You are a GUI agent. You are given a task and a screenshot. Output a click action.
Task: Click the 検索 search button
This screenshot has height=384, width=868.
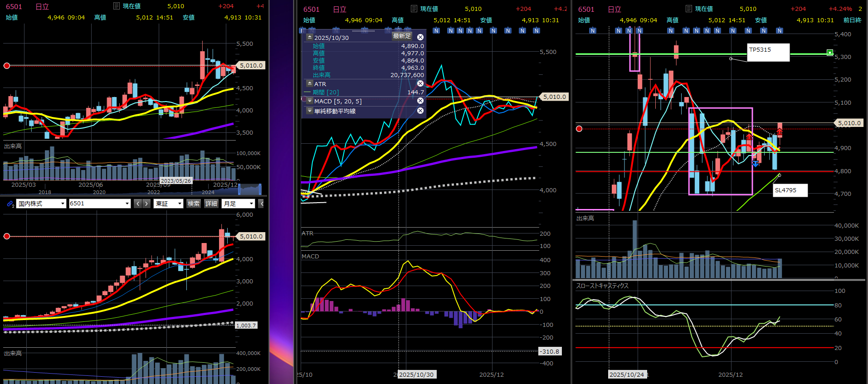[x=194, y=204]
